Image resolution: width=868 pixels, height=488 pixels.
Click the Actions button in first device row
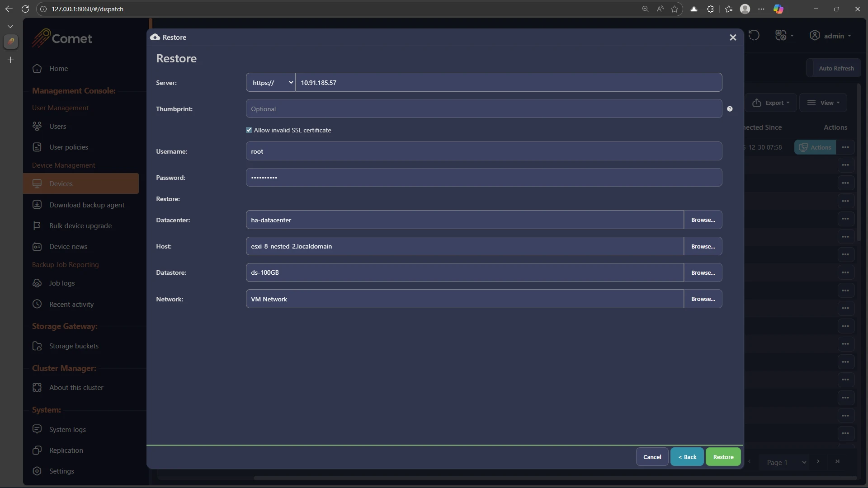pos(815,147)
